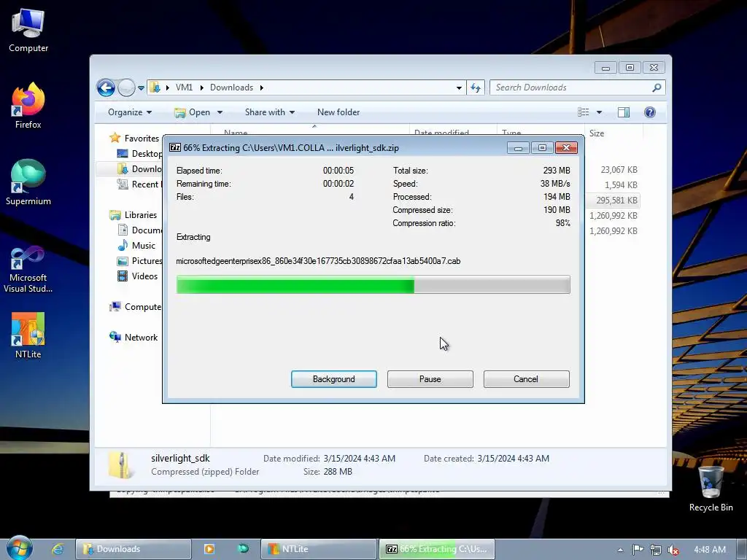Launch Firefox from the desktop
This screenshot has width=747, height=560.
[28, 106]
